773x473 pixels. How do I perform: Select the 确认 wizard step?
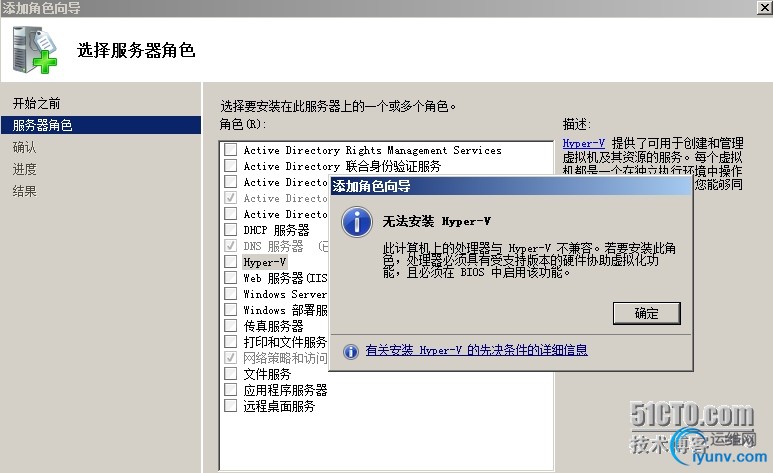coord(25,147)
